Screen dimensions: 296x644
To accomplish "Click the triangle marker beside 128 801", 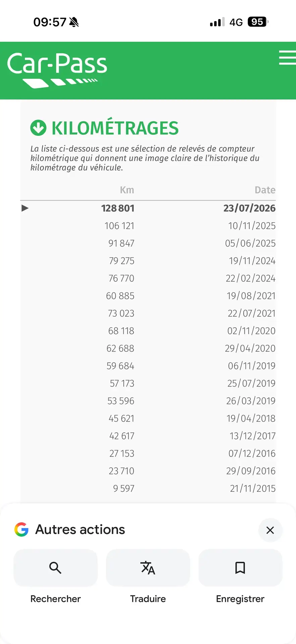I will pos(25,208).
